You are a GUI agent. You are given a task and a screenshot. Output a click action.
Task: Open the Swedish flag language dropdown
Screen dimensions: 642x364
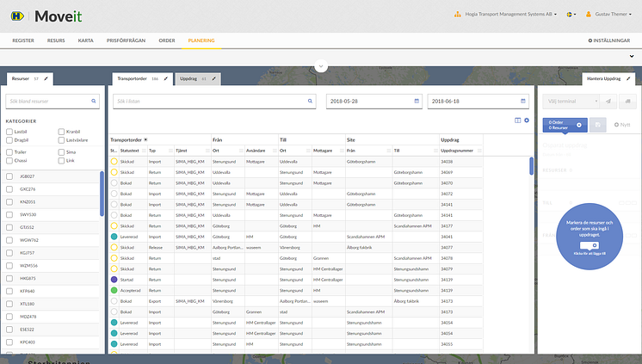click(x=571, y=15)
